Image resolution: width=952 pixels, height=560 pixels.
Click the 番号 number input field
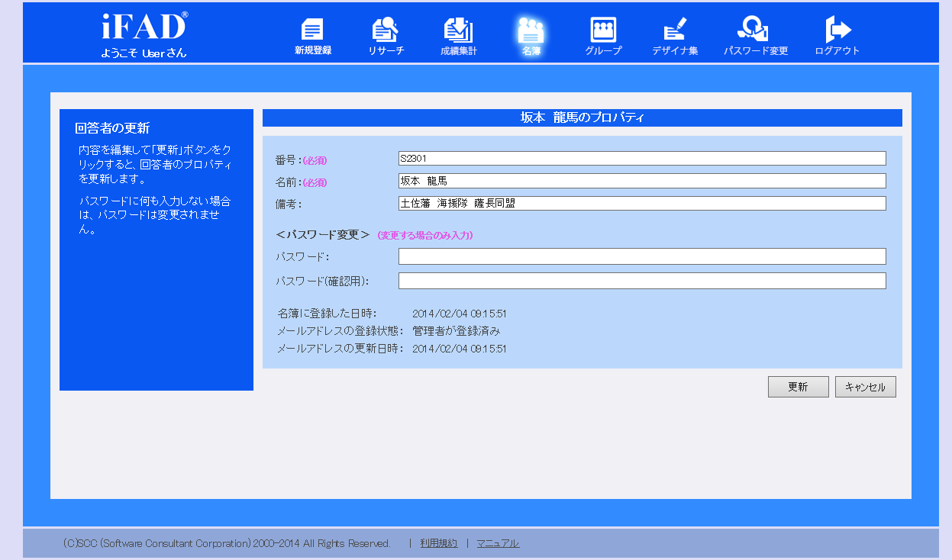pyautogui.click(x=641, y=158)
